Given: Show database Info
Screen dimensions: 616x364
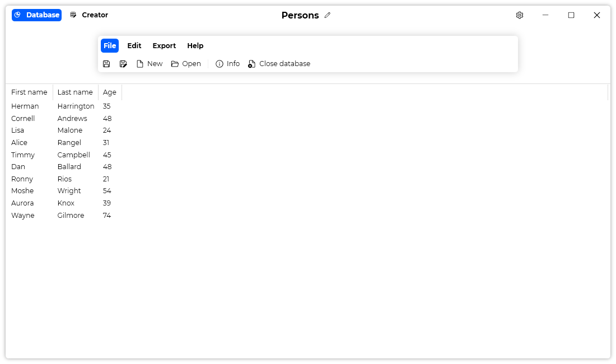Looking at the screenshot, I should 227,64.
